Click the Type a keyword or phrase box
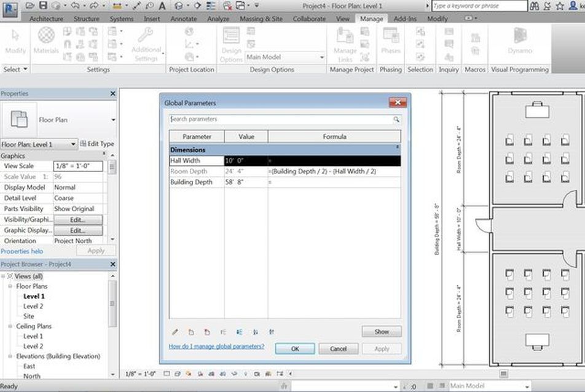585x392 pixels. tap(479, 6)
